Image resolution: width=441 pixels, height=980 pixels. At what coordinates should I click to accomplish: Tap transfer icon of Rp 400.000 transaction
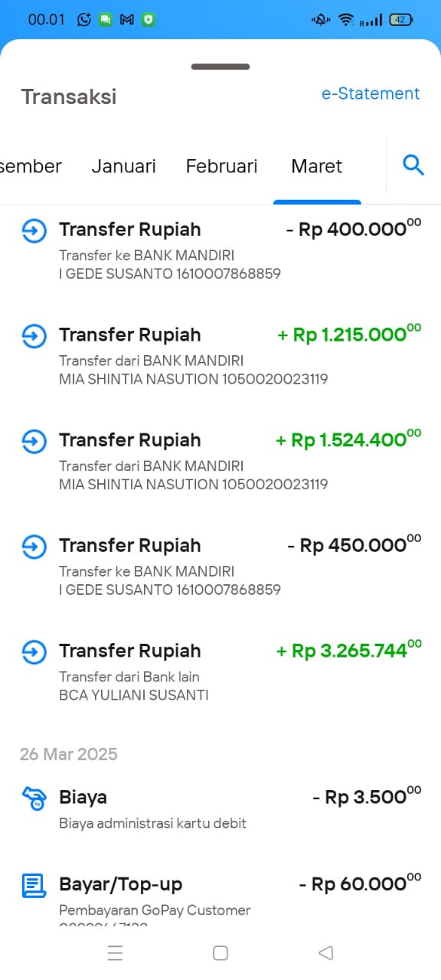coord(34,230)
